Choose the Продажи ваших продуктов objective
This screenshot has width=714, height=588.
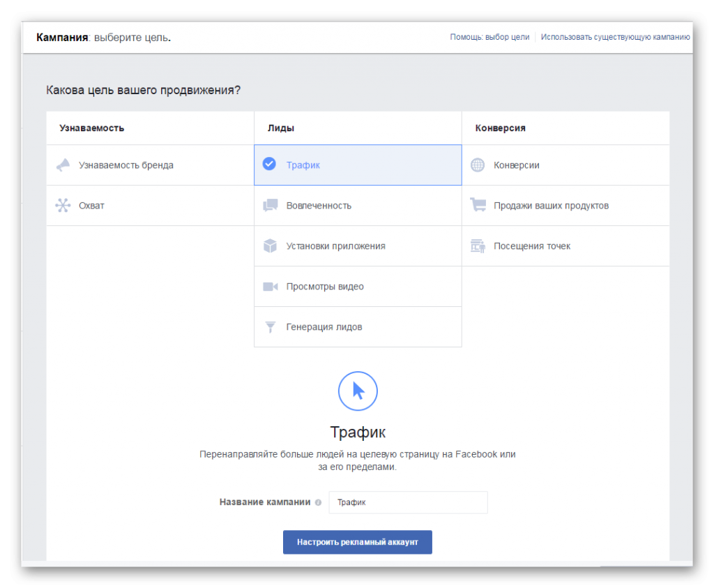[x=551, y=206]
